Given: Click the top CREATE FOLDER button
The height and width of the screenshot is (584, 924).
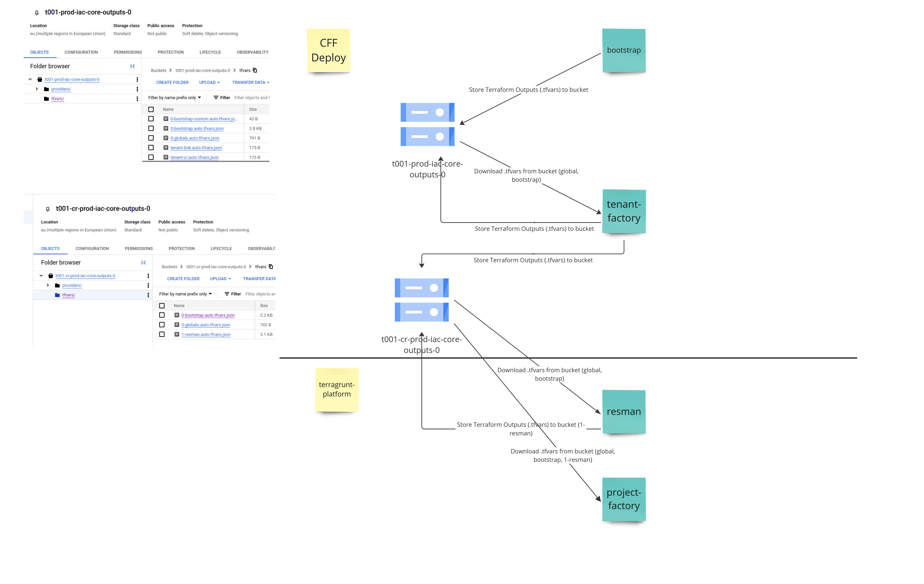Looking at the screenshot, I should (x=172, y=82).
